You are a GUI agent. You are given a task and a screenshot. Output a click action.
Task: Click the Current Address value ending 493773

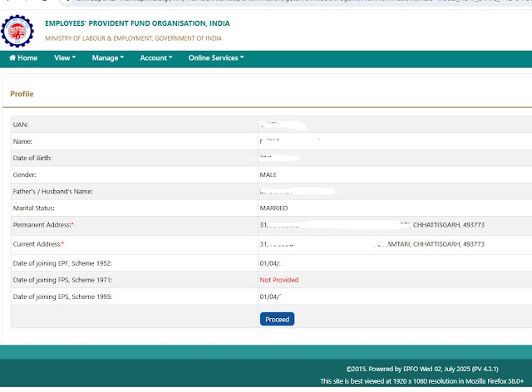pyautogui.click(x=372, y=244)
